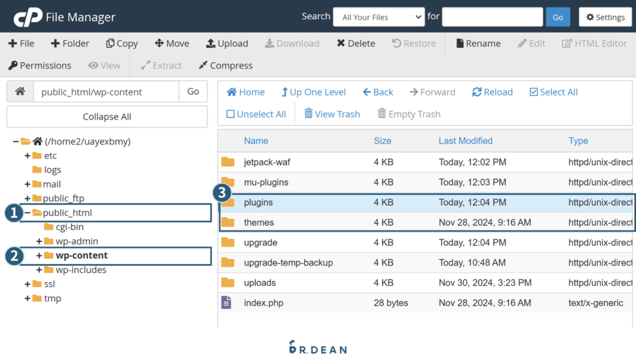The height and width of the screenshot is (364, 636).
Task: Click the Copy toolbar icon
Action: [x=111, y=43]
